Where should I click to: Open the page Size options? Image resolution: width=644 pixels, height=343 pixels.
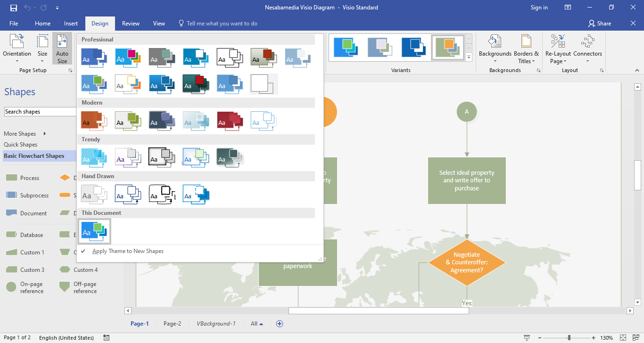[42, 48]
